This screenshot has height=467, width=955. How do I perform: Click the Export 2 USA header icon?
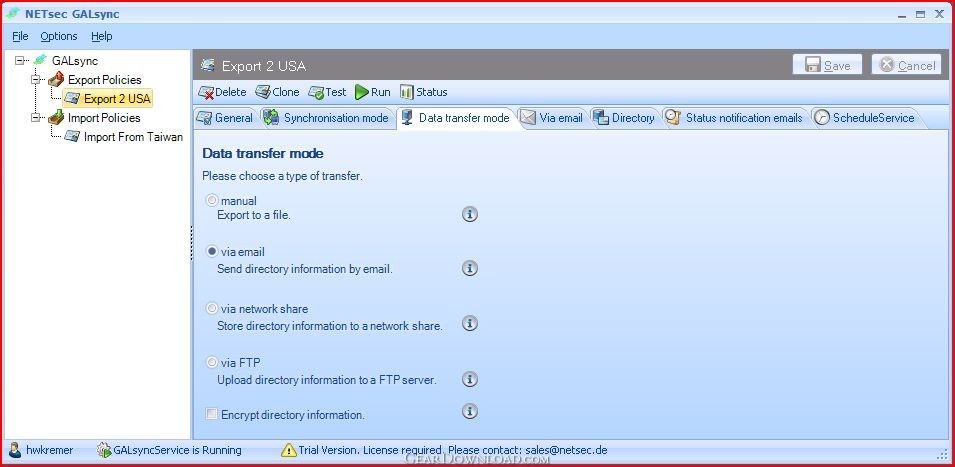208,65
